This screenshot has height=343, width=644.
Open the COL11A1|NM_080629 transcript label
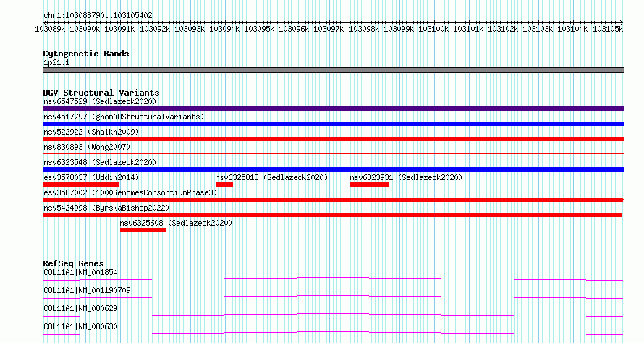click(x=80, y=308)
